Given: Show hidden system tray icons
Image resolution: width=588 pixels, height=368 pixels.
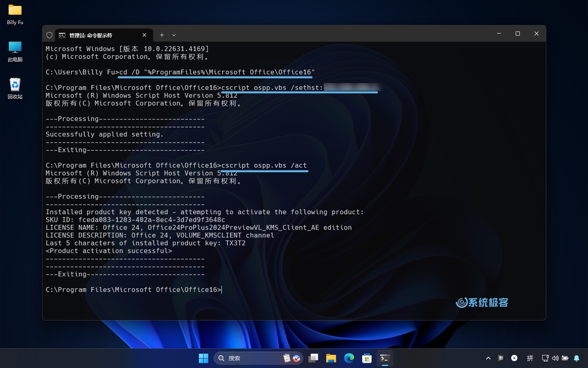Looking at the screenshot, I should point(488,358).
